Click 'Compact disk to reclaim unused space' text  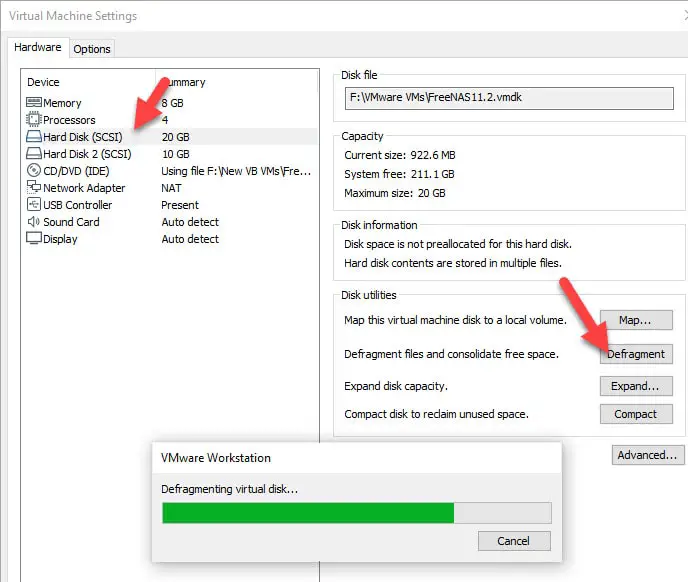[x=437, y=414]
